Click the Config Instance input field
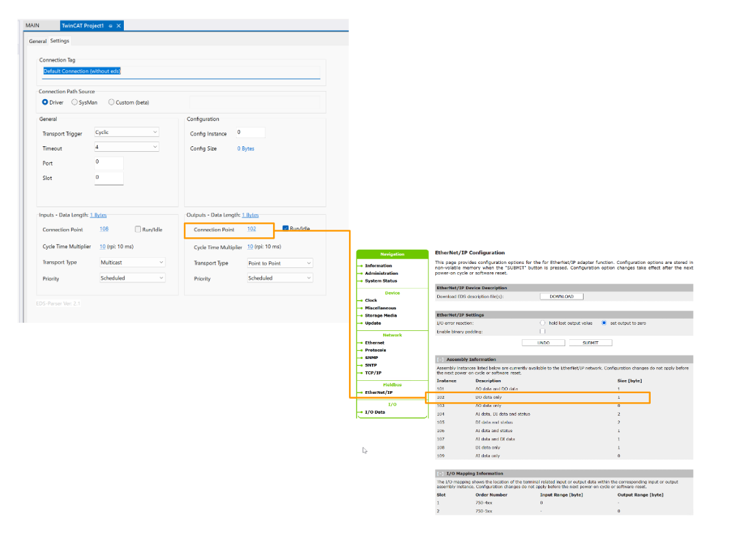The image size is (756, 558). (x=249, y=133)
